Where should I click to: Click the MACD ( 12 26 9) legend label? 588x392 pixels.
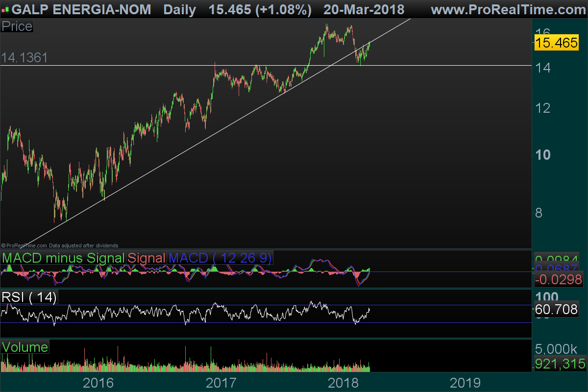pos(220,258)
